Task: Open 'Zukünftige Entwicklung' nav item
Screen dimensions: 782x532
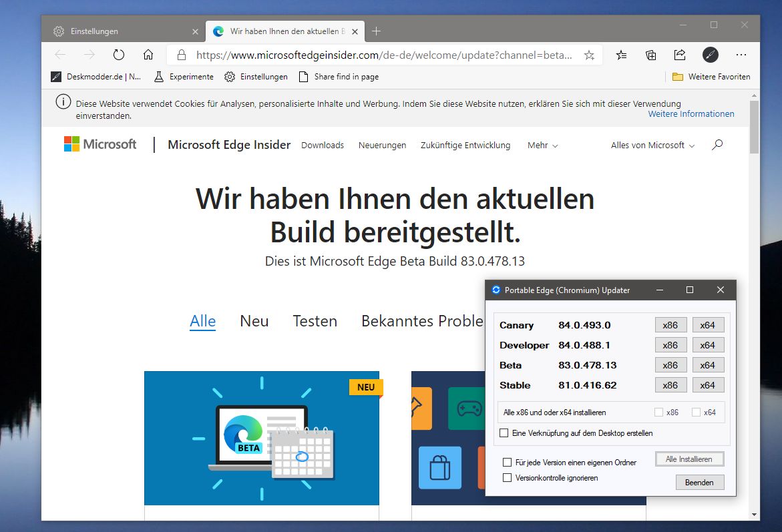Action: [x=465, y=145]
